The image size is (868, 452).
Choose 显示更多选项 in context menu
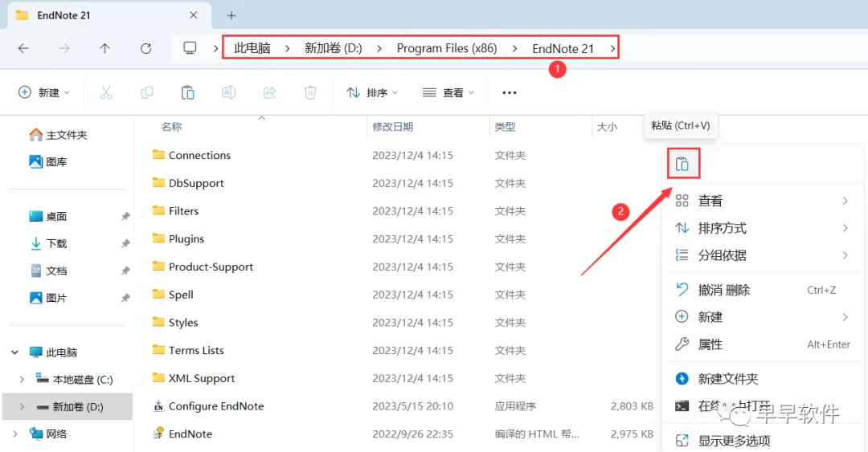(x=762, y=441)
